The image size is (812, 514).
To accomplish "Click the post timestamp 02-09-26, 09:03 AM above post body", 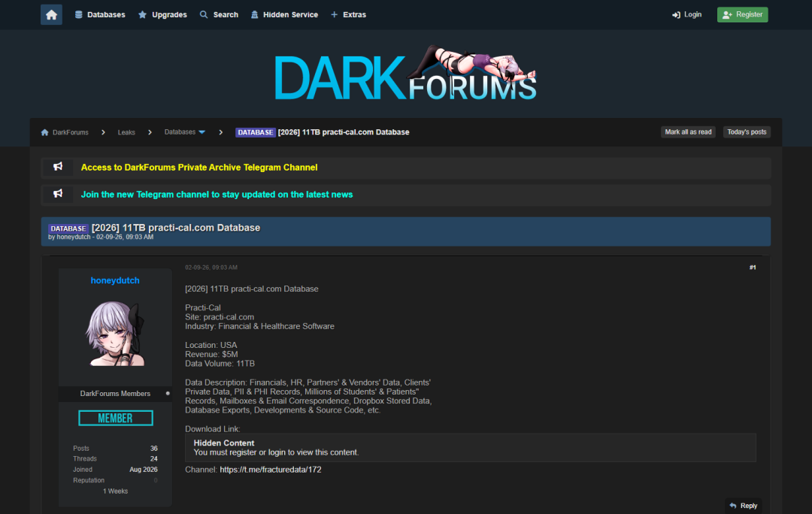I will click(x=211, y=268).
